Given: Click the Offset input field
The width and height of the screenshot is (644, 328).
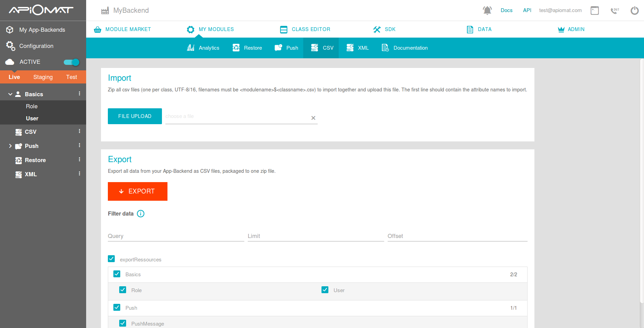Looking at the screenshot, I should pos(458,236).
